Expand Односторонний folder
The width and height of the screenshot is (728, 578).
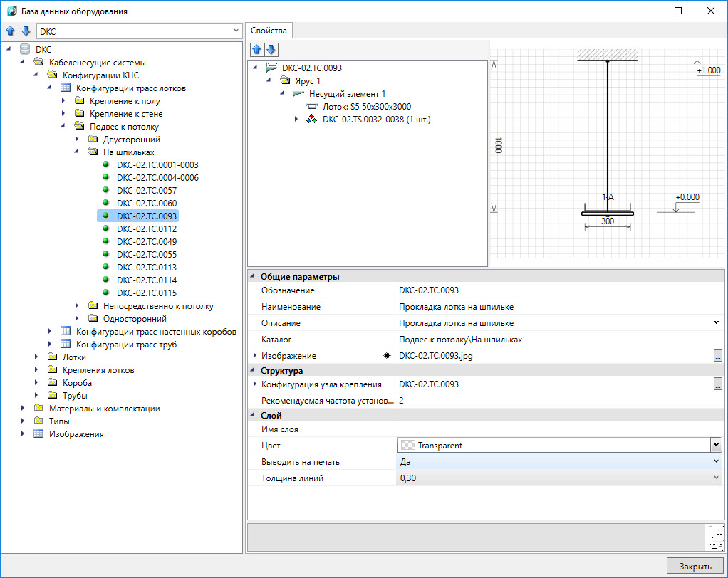pos(77,318)
